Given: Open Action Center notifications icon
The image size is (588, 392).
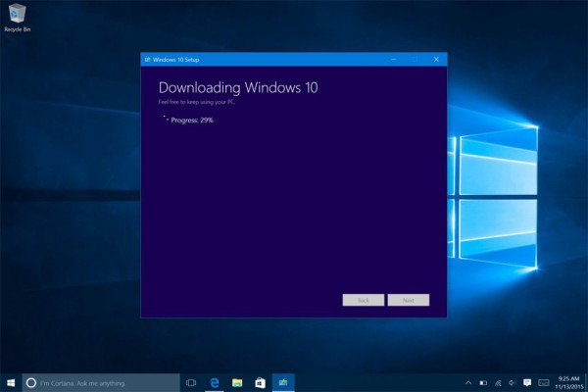Looking at the screenshot, I should (527, 382).
